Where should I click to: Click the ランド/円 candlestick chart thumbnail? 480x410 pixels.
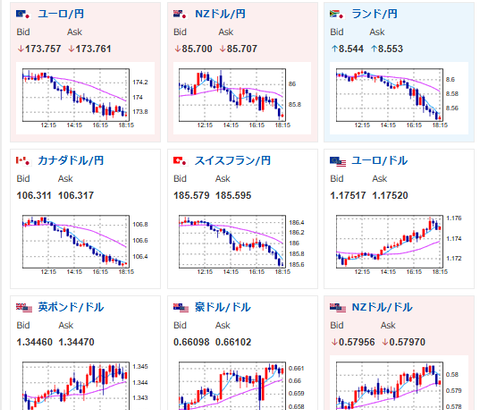coord(399,98)
